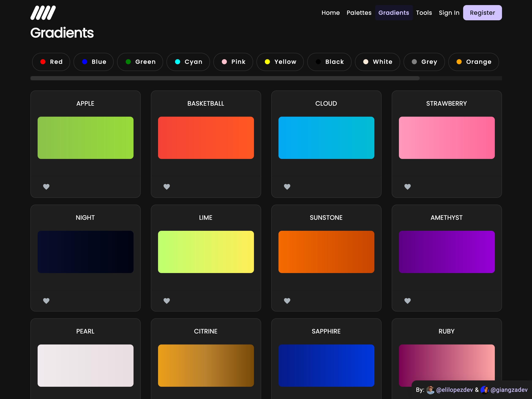
Task: Like the BASKETBALL gradient via heart icon
Action: tap(167, 187)
